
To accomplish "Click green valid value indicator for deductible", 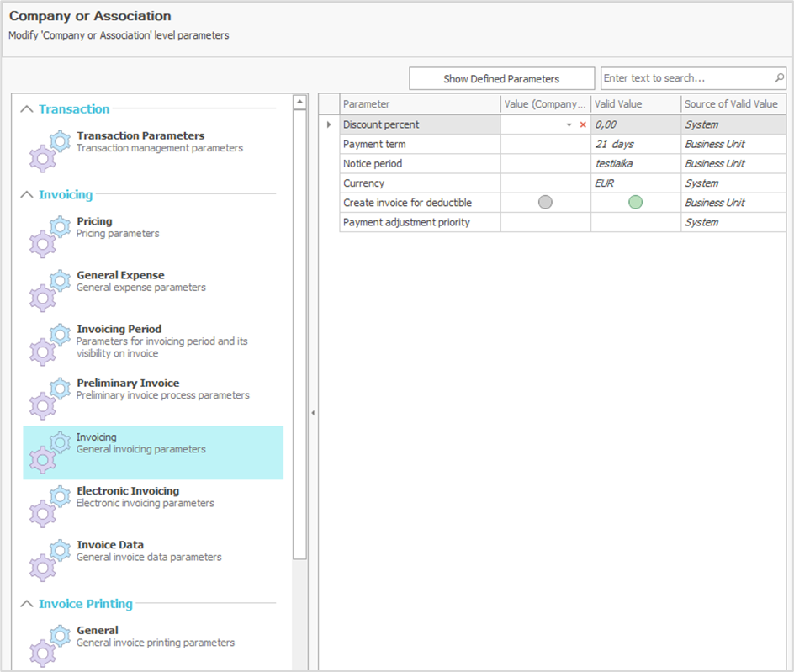I will click(635, 203).
